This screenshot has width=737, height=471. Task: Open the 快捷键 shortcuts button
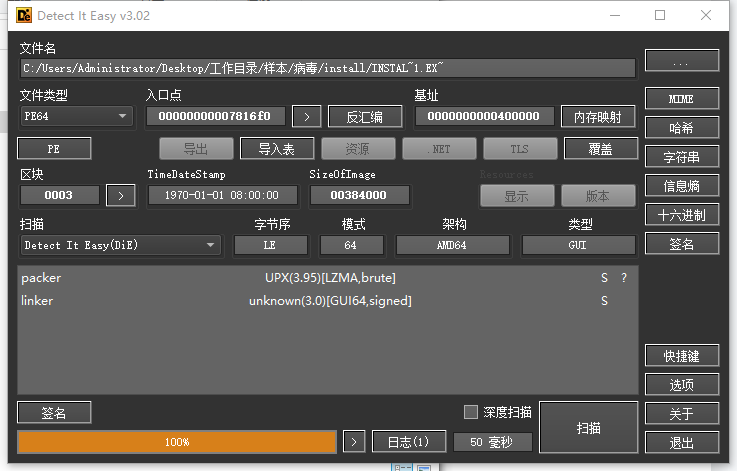click(x=682, y=356)
